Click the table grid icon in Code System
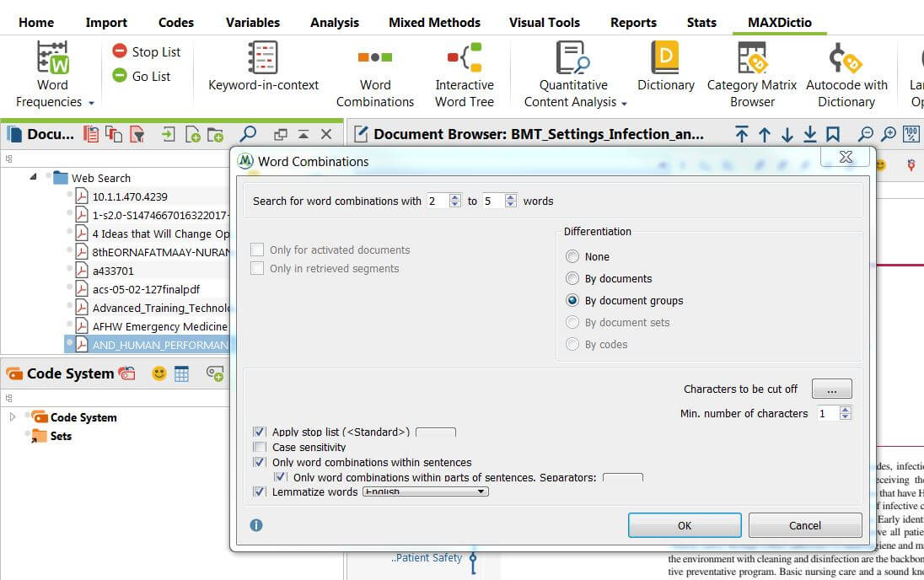924x580 pixels. 181,373
